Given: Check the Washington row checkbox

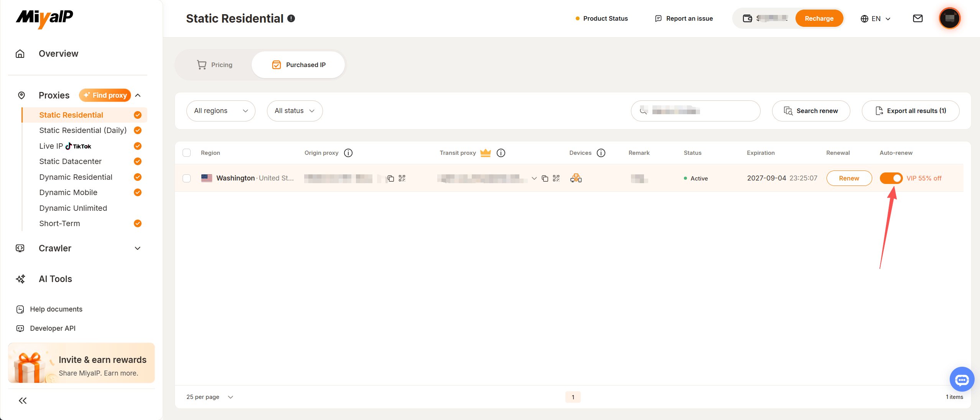Looking at the screenshot, I should click(187, 178).
